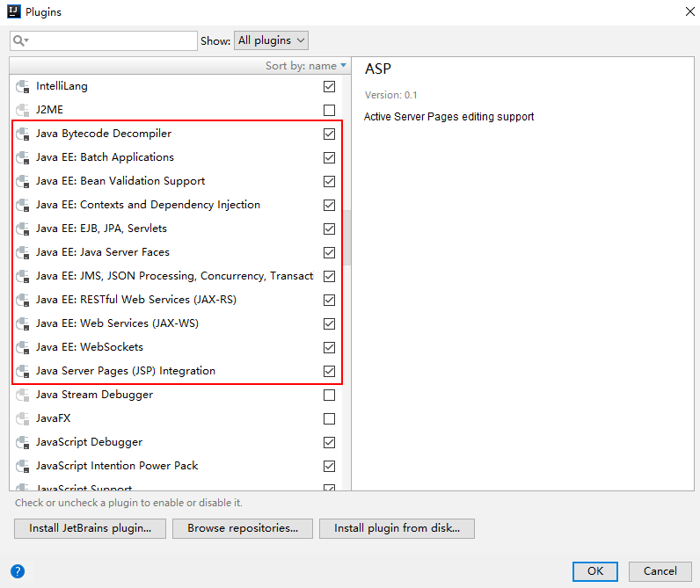Click the RESTful Web Services plugin icon

[x=22, y=300]
